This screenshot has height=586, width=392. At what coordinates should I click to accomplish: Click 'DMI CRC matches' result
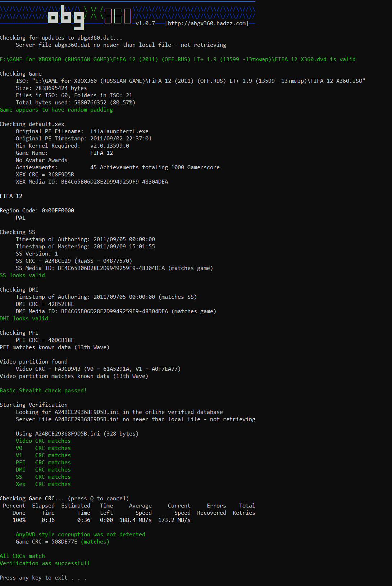click(x=43, y=470)
